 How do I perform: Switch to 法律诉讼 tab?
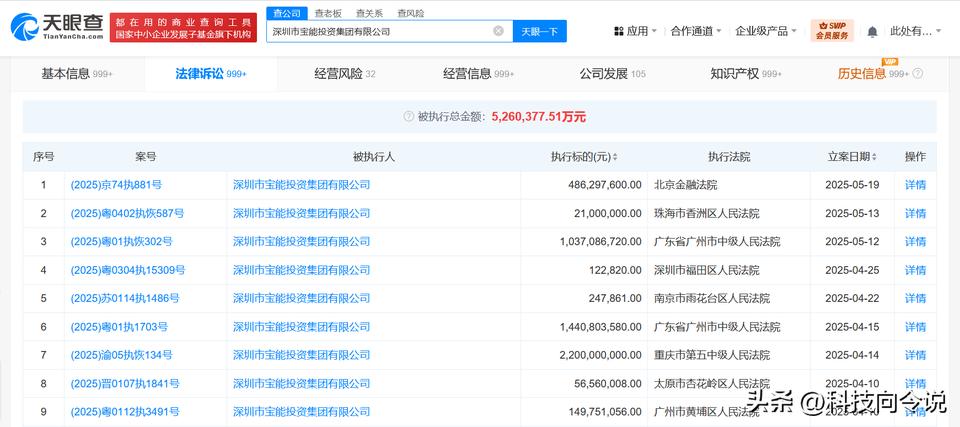coord(211,74)
